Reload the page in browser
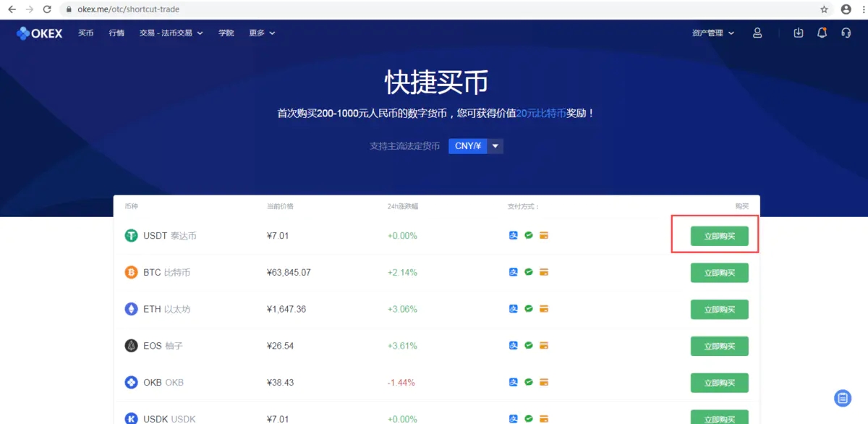Screen dimensions: 868x424 (47, 9)
